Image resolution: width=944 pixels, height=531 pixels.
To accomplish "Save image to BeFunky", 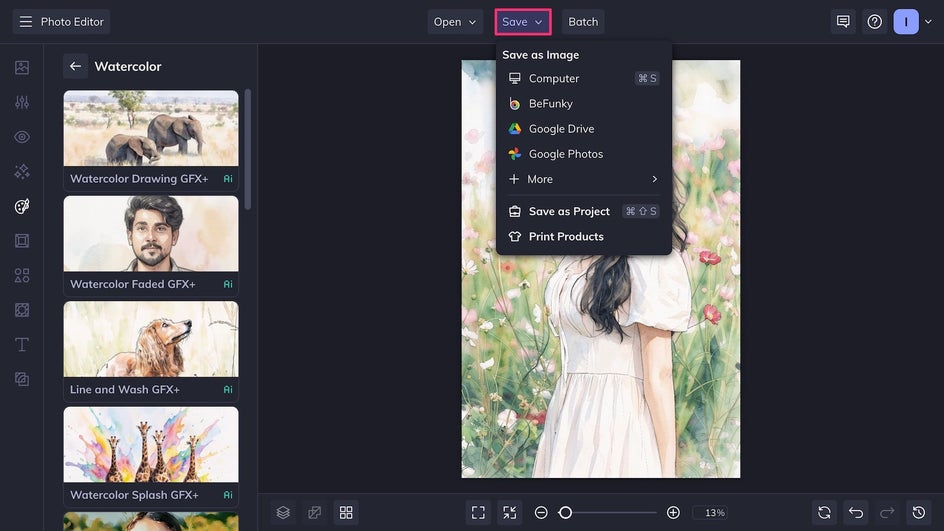I will (583, 104).
